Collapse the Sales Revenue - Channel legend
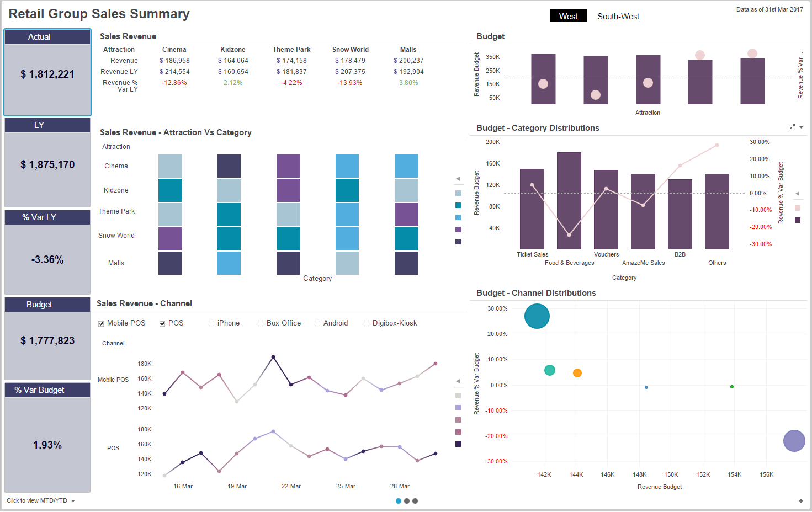 (x=458, y=381)
